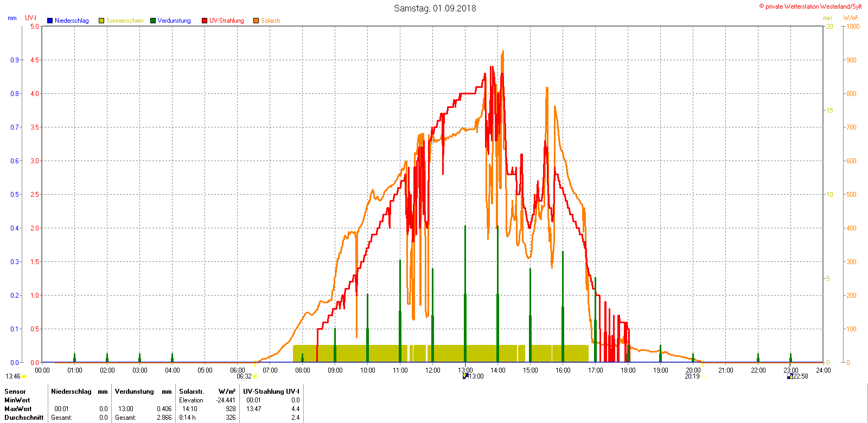Click the sunset marker icon at 20:19
This screenshot has height=423, width=868.
click(704, 376)
